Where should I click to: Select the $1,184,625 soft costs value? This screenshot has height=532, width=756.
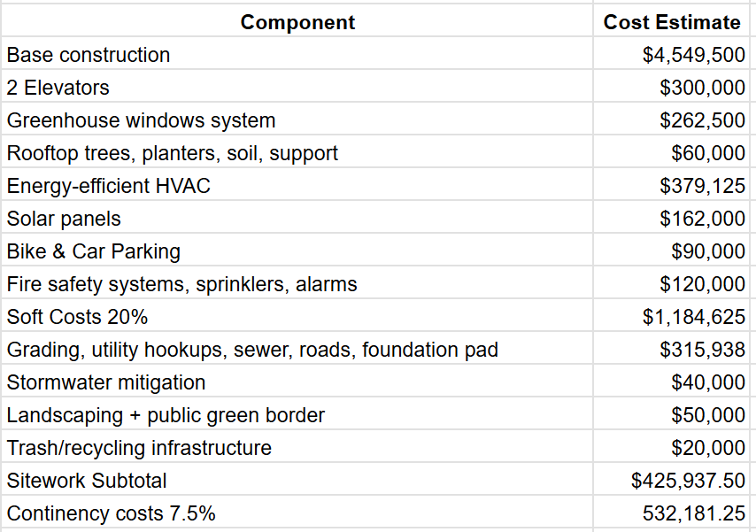click(x=671, y=317)
